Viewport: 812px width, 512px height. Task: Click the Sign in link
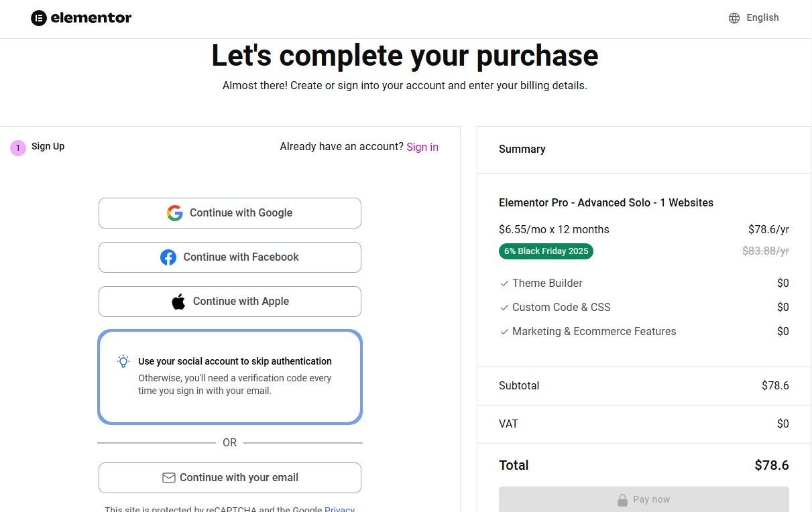coord(422,147)
